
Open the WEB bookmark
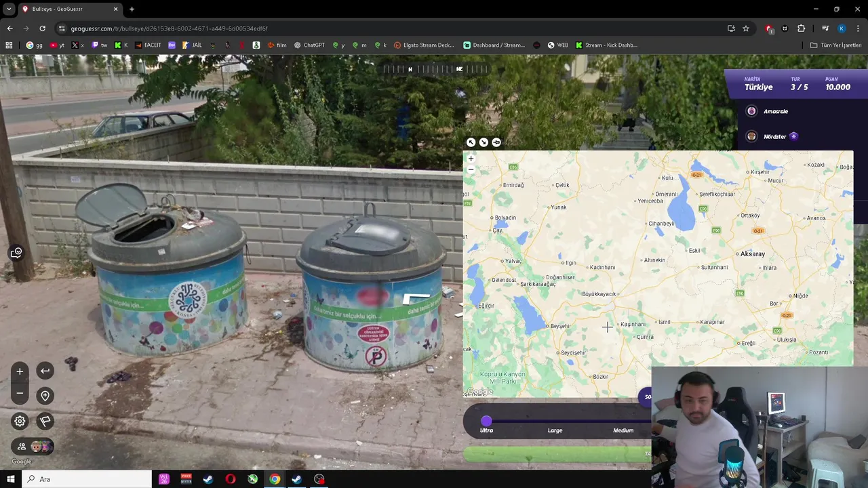point(557,45)
